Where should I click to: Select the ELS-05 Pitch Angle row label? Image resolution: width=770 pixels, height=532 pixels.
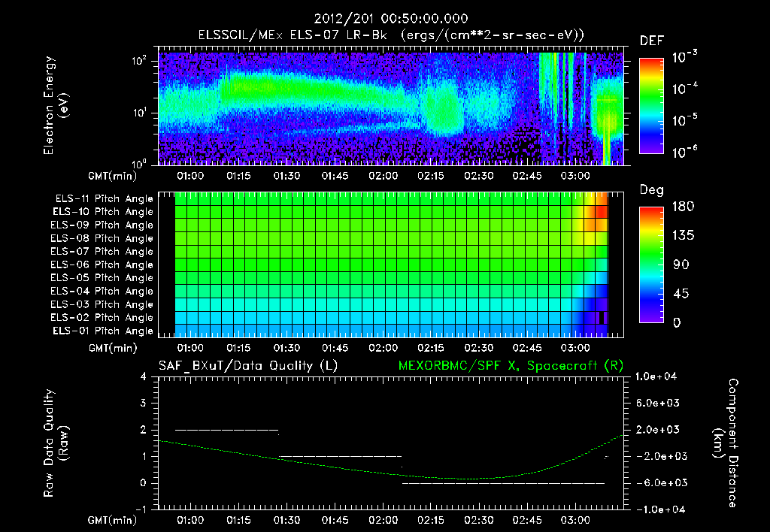(x=102, y=278)
